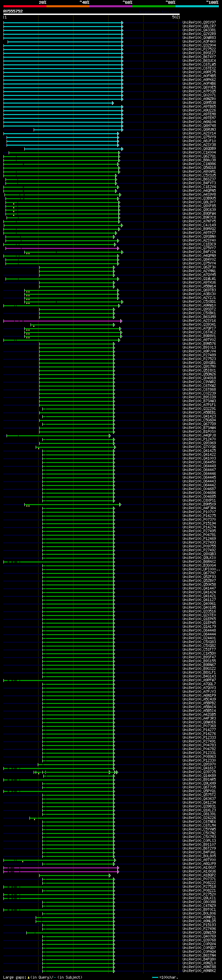222x980 pixels.
Task: Select UniRef100_Q6QDB9 label
Action: click(x=199, y=149)
